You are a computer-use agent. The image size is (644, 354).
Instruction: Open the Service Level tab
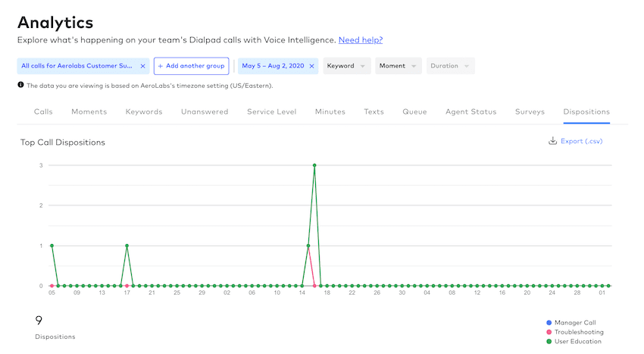tap(271, 111)
